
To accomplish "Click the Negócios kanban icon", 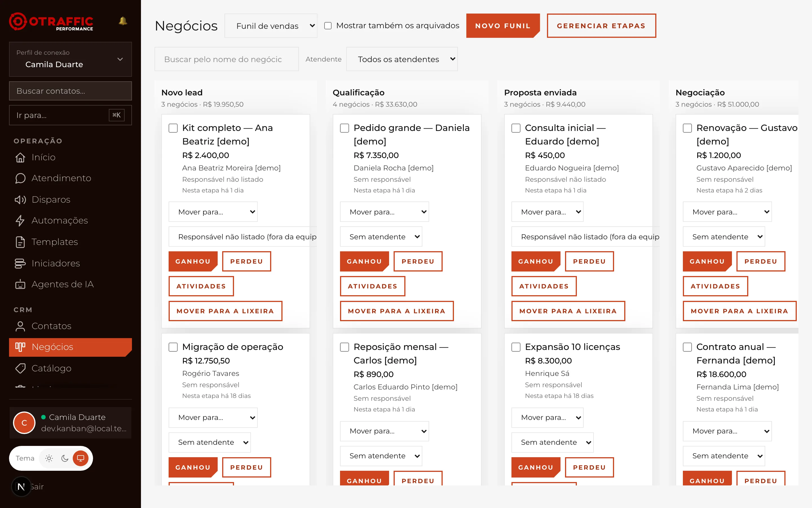I will click(x=20, y=347).
